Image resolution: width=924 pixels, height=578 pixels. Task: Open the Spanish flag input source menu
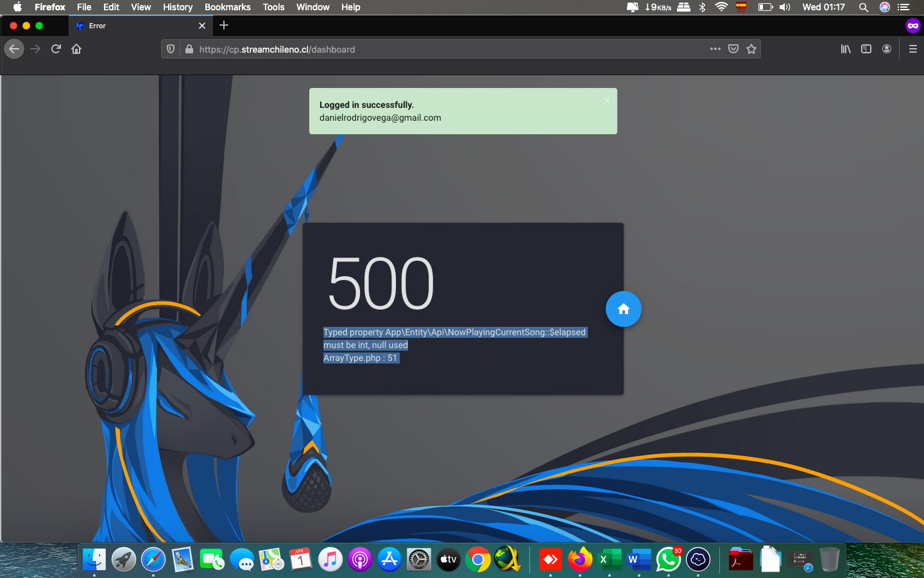[x=741, y=7]
